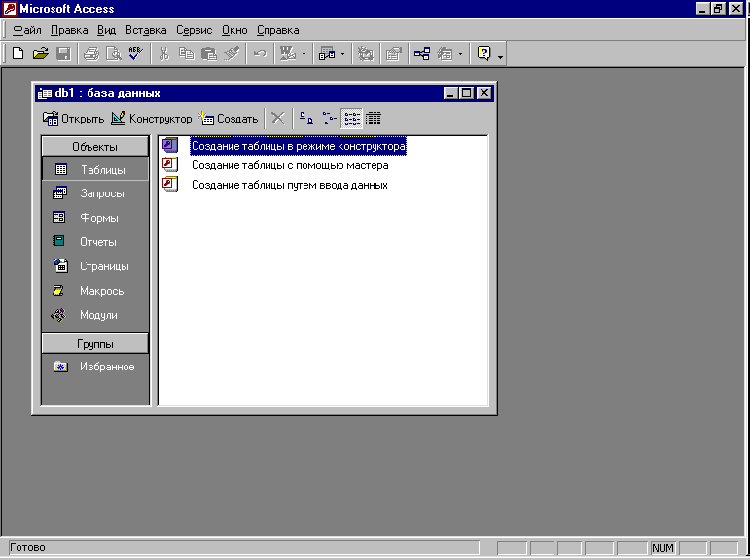Viewport: 750px width, 560px height.
Task: Switch to large icons view
Action: pyautogui.click(x=306, y=118)
